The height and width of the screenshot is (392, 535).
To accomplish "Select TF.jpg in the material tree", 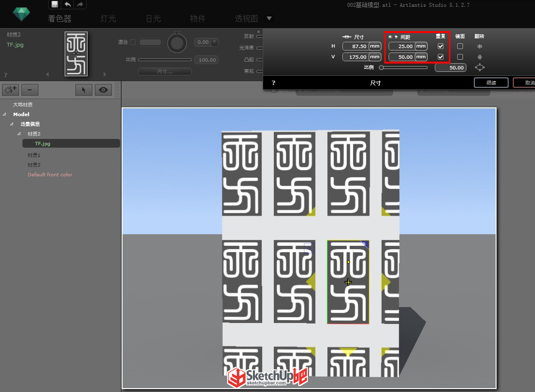I will pyautogui.click(x=71, y=143).
